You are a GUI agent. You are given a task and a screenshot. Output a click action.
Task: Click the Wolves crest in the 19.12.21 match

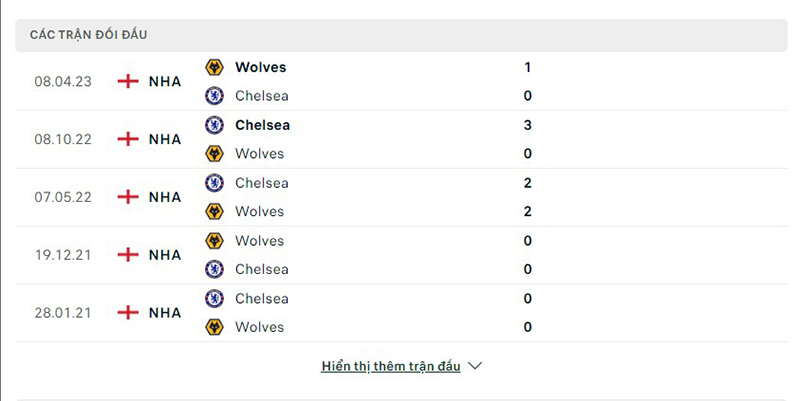tap(214, 241)
